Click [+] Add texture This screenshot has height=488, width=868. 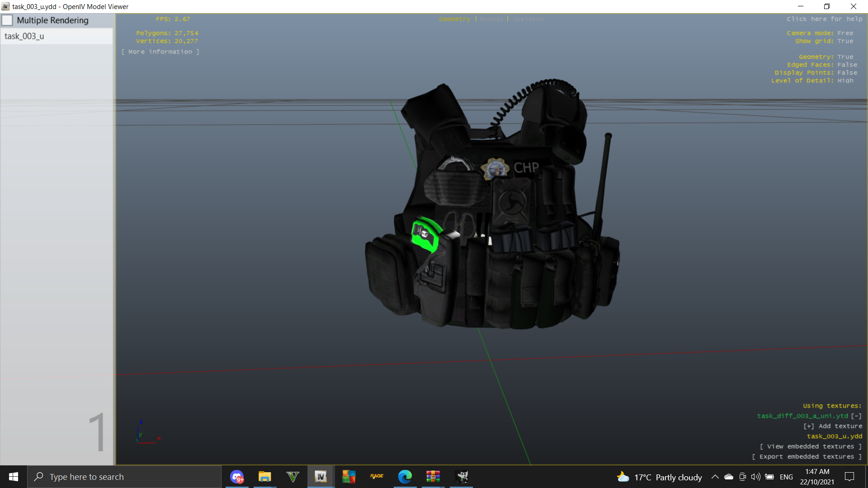pyautogui.click(x=832, y=426)
